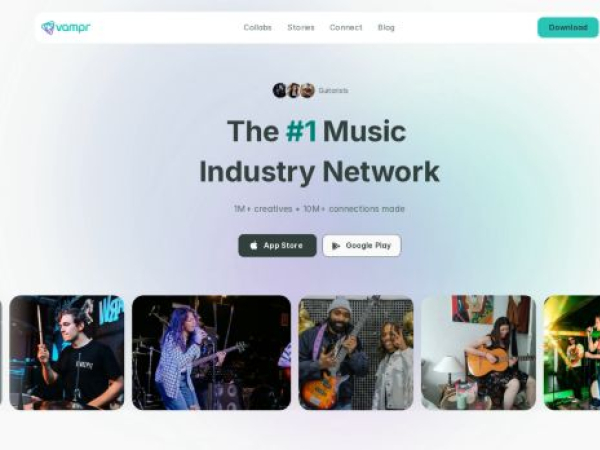
Task: Open the Collabs menu item
Action: 258,28
